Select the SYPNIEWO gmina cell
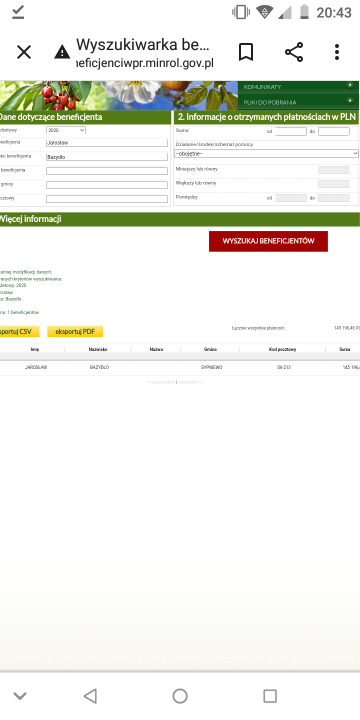Screen dimensions: 360x720 tap(211, 368)
